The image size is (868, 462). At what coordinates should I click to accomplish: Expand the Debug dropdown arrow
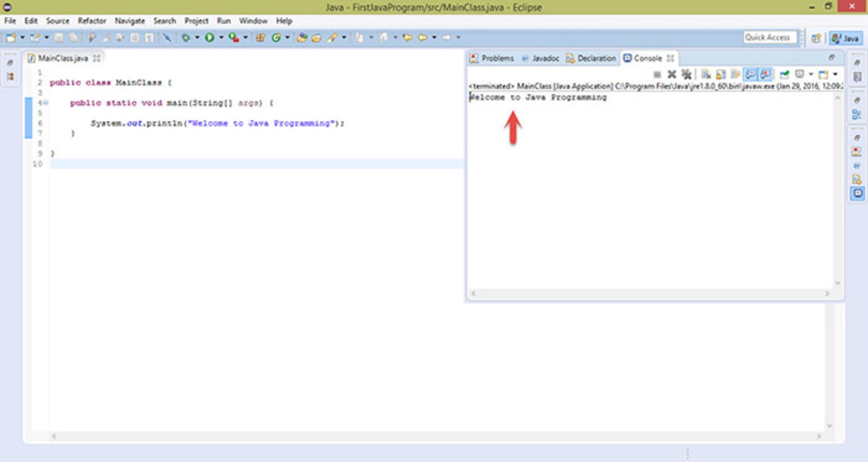[x=197, y=37]
